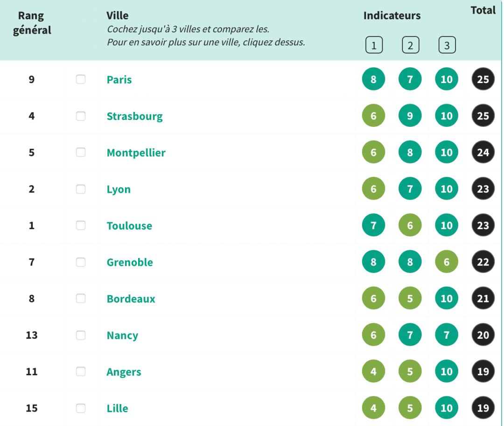This screenshot has height=426, width=504.
Task: Click the Rang général column header
Action: (x=32, y=23)
